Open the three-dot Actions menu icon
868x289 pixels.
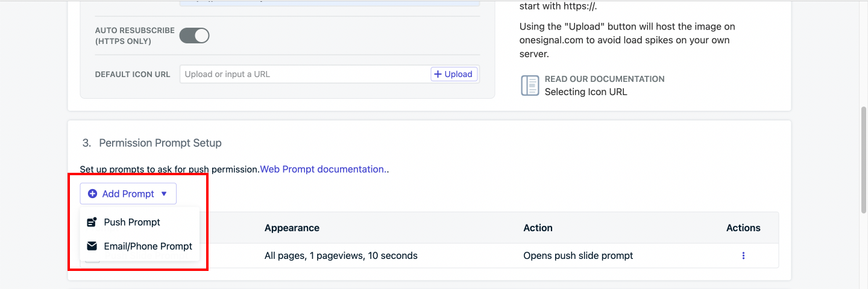pyautogui.click(x=743, y=256)
